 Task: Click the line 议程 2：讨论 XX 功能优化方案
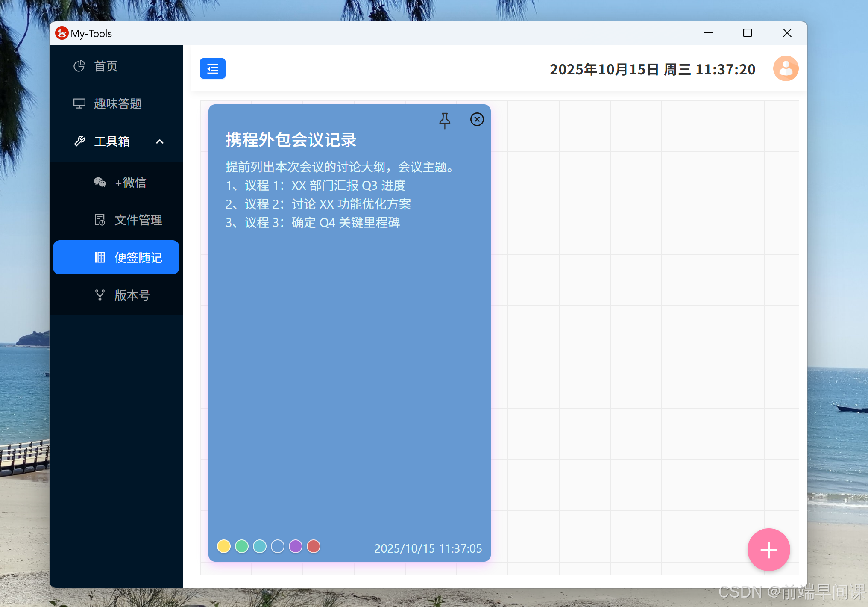coord(318,204)
